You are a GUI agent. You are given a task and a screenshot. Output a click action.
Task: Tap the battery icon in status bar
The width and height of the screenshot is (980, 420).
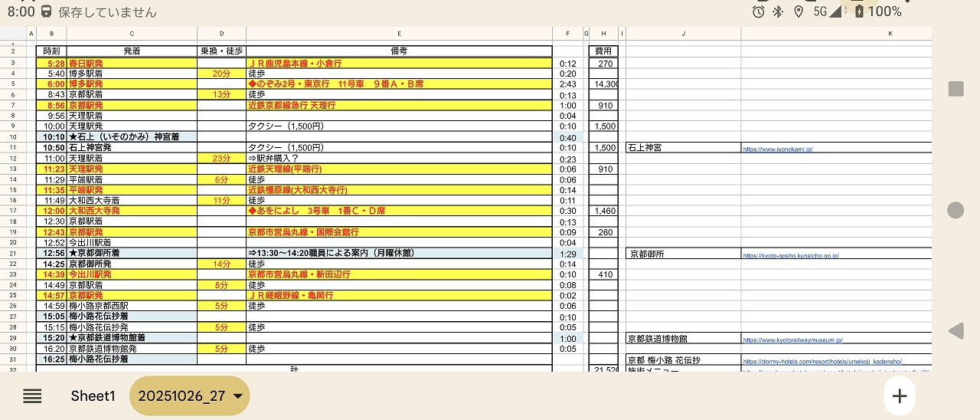click(859, 11)
